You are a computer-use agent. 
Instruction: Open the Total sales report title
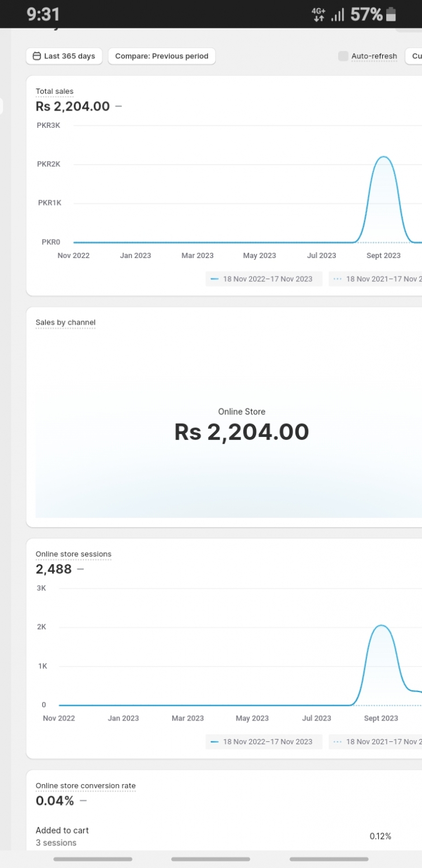(54, 91)
